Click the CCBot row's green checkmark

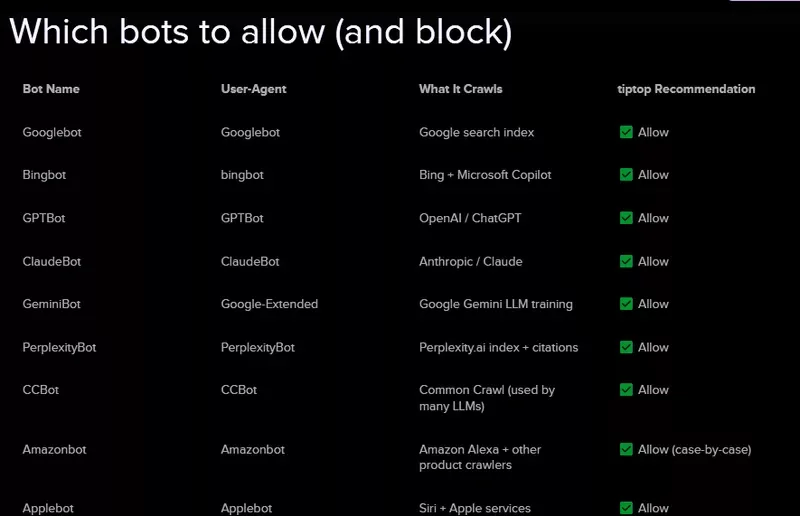click(x=626, y=390)
